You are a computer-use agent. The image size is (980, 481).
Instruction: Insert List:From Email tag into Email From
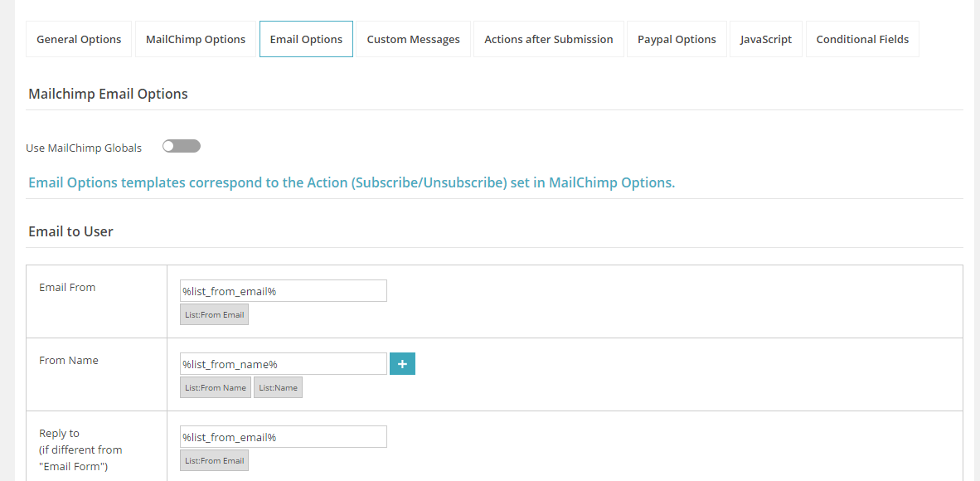pyautogui.click(x=214, y=314)
